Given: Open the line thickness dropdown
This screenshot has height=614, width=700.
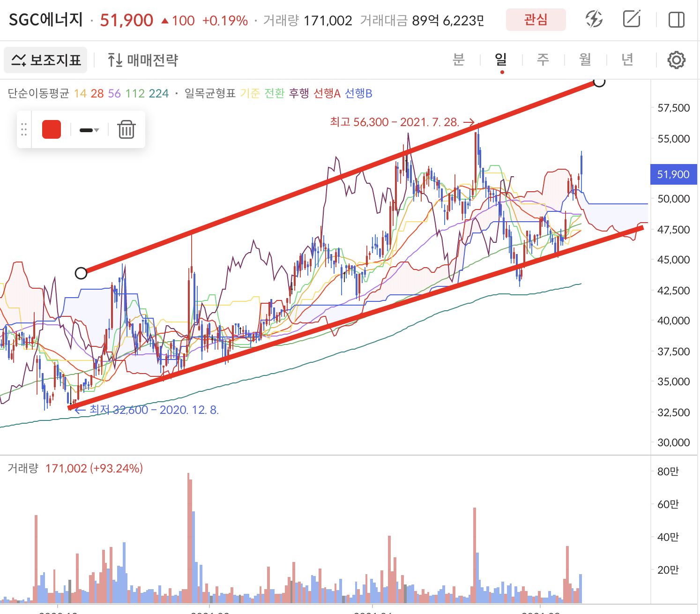Looking at the screenshot, I should pos(89,130).
